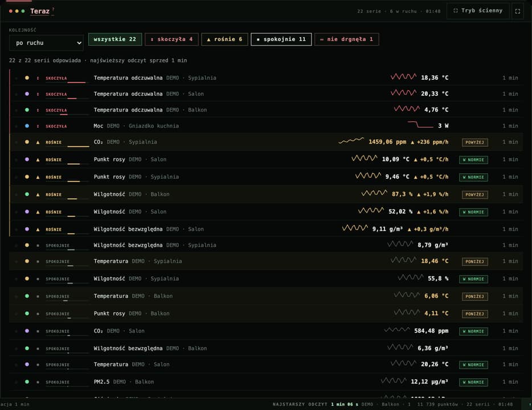This screenshot has width=532, height=410.
Task: Click blue dot of Moc Gniazdko kuchnia
Action: pyautogui.click(x=27, y=126)
